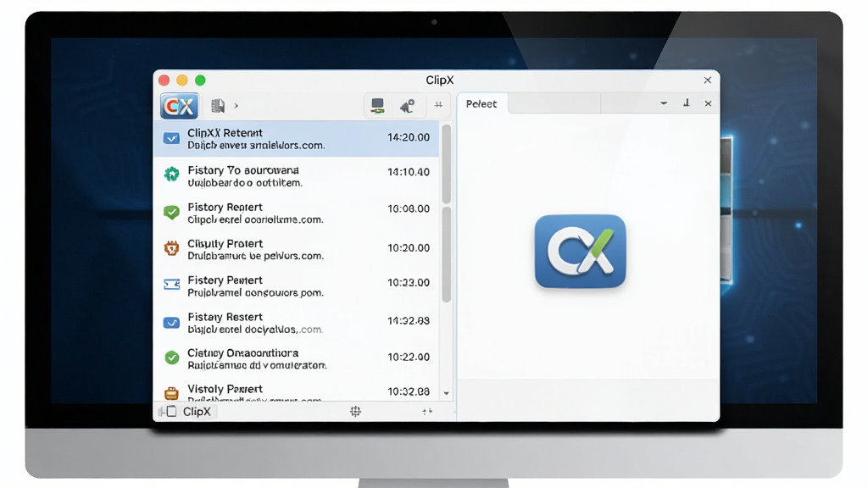Click the megaphone icon in the toolbar
The height and width of the screenshot is (488, 868).
408,105
